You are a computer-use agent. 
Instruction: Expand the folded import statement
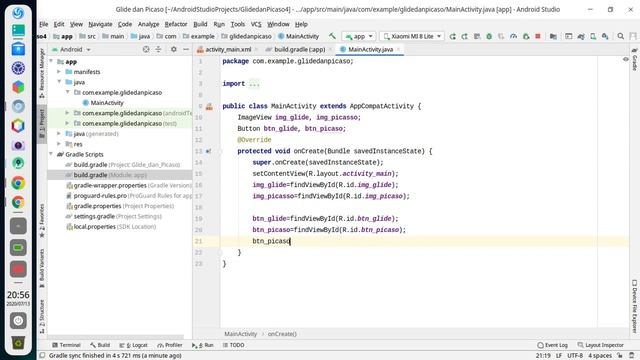pos(254,84)
